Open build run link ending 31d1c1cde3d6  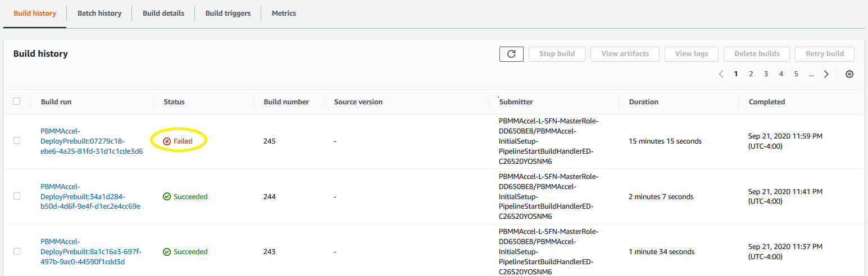pos(92,141)
